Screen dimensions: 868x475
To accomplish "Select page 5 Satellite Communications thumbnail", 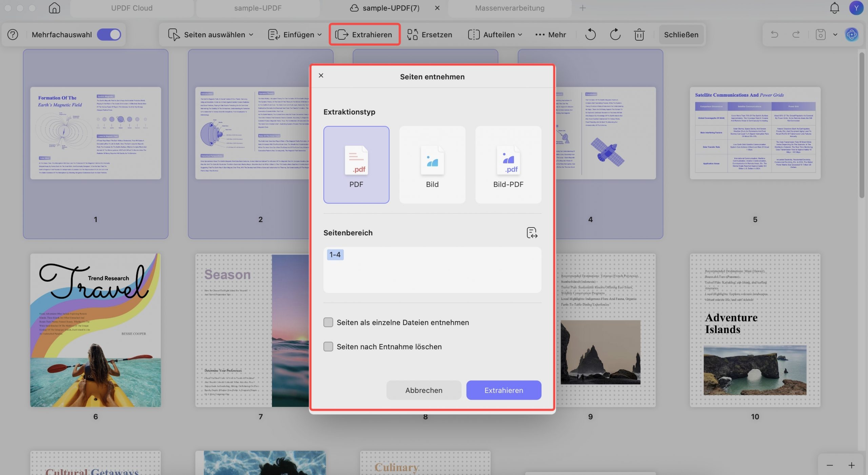I will tap(755, 133).
